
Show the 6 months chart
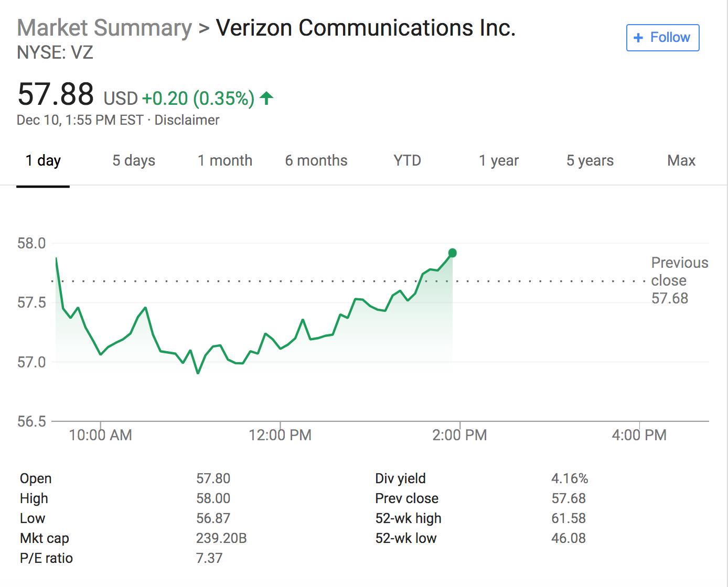coord(316,160)
